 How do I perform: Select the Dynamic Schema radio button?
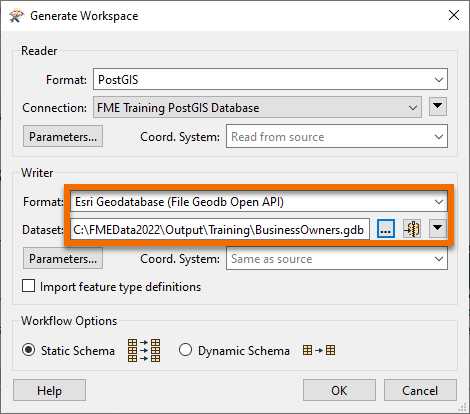coord(185,350)
